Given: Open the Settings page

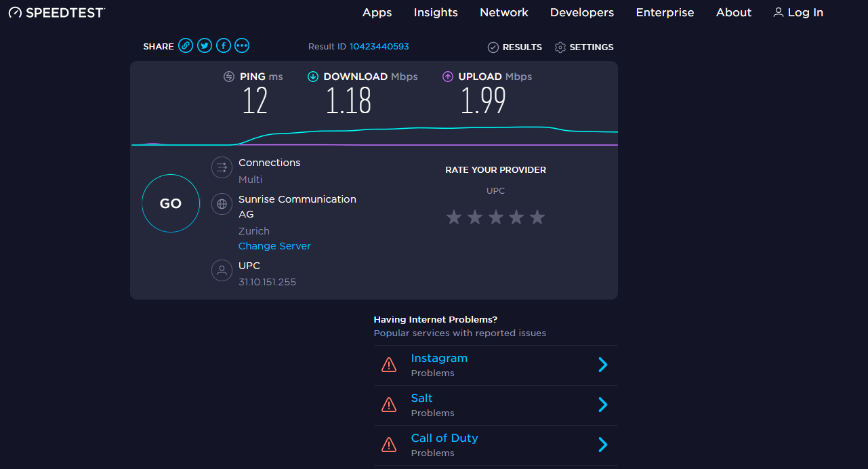Looking at the screenshot, I should [584, 47].
